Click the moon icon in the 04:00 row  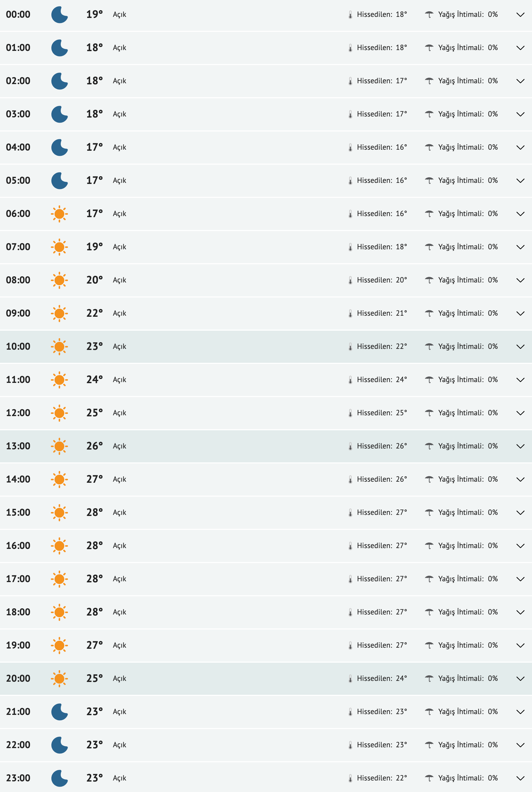59,147
